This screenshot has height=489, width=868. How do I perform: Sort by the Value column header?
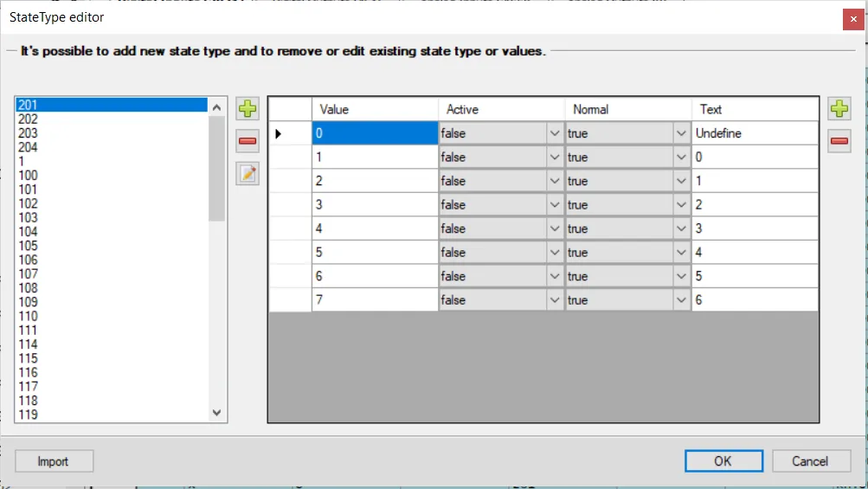[x=375, y=109]
